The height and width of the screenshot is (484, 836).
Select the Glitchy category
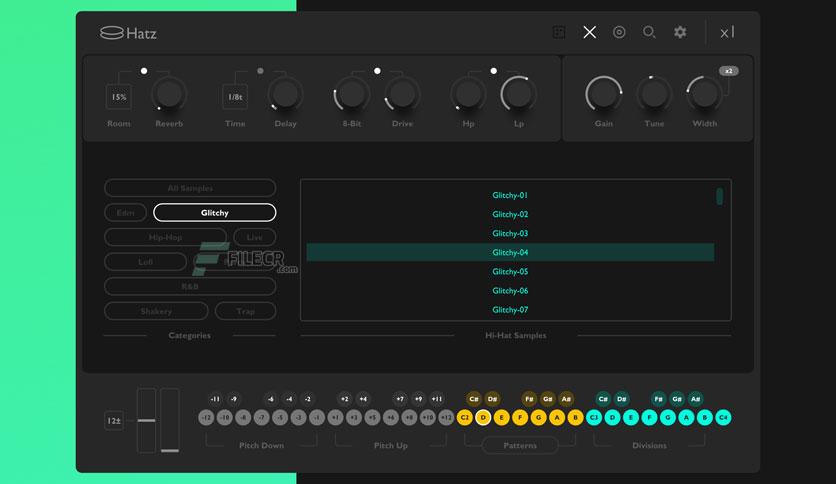coord(214,213)
